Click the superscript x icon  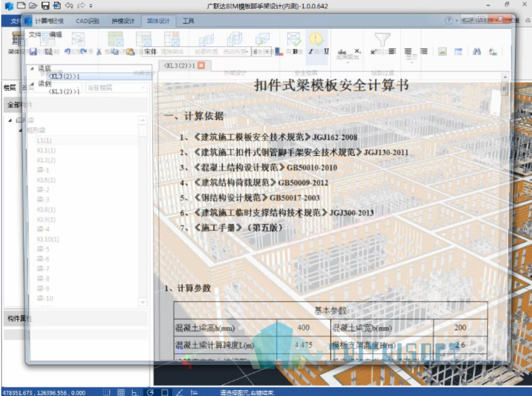(373, 52)
